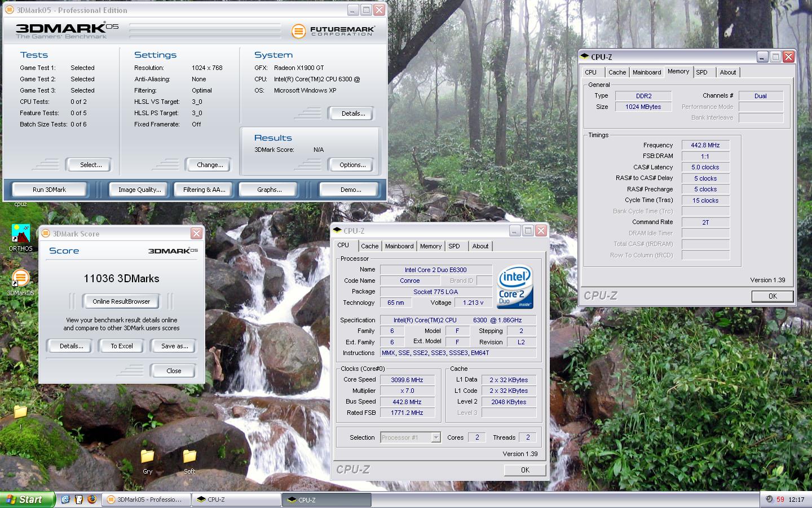Click the system tray clock 12:17
This screenshot has height=508, width=812.
[x=796, y=500]
